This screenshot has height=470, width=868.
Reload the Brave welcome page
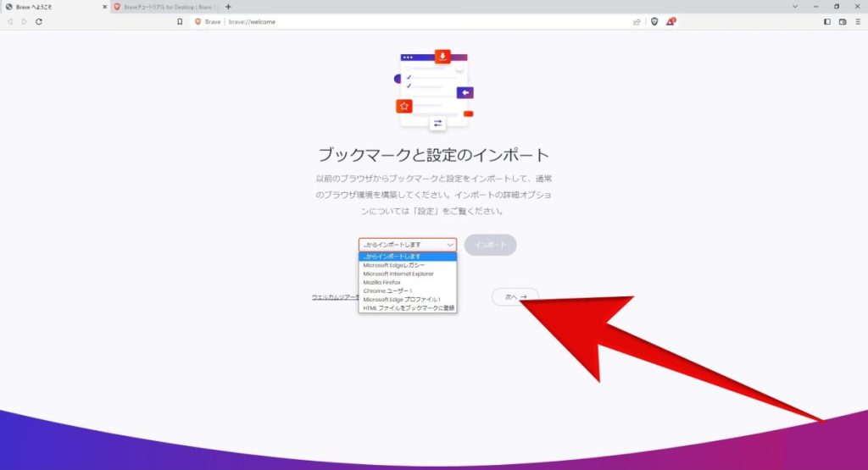[39, 21]
